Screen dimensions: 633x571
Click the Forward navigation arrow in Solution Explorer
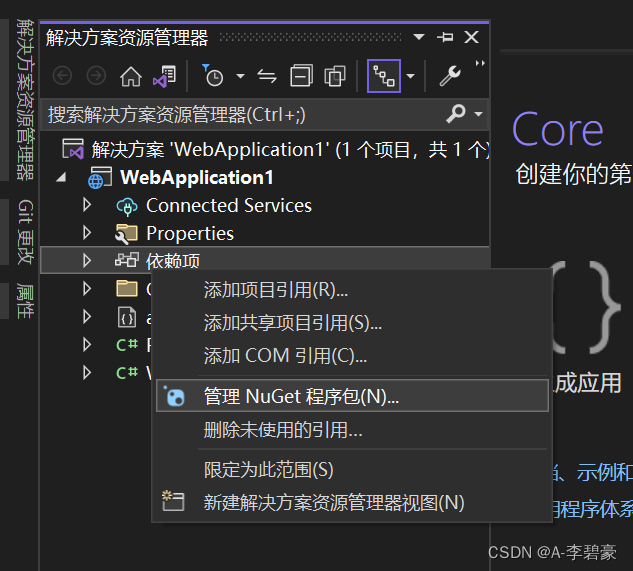click(96, 76)
